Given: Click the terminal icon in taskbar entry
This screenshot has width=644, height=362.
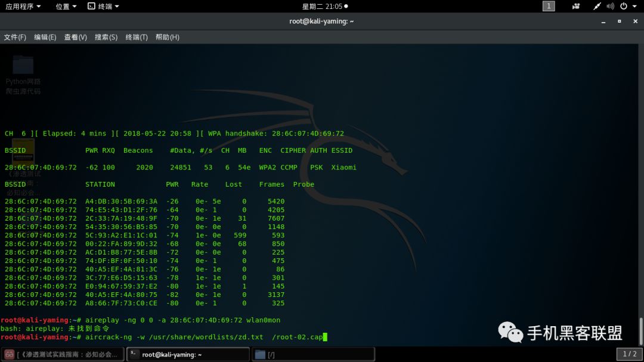Looking at the screenshot, I should tap(133, 354).
